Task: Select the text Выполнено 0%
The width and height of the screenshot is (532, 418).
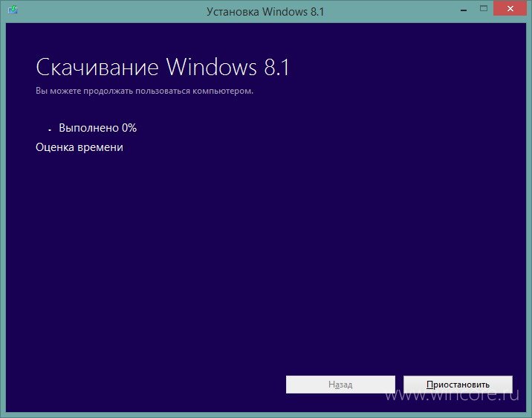Action: coord(98,128)
